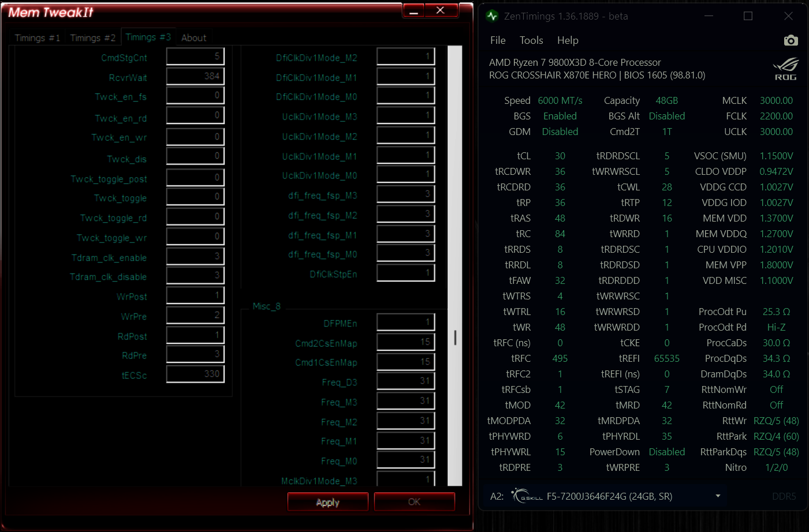Select the Tdram_clk_disable input field
The image size is (809, 532).
click(195, 276)
